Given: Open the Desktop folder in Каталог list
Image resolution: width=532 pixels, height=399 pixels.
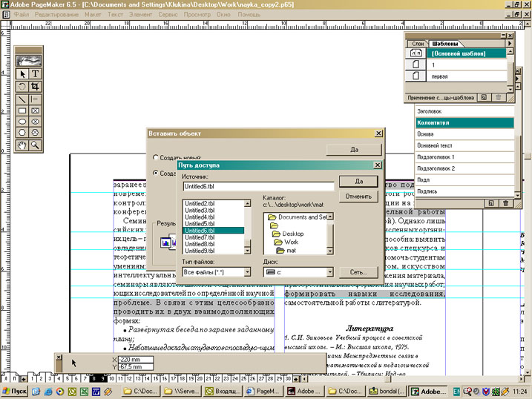Looking at the screenshot, I should 288,234.
